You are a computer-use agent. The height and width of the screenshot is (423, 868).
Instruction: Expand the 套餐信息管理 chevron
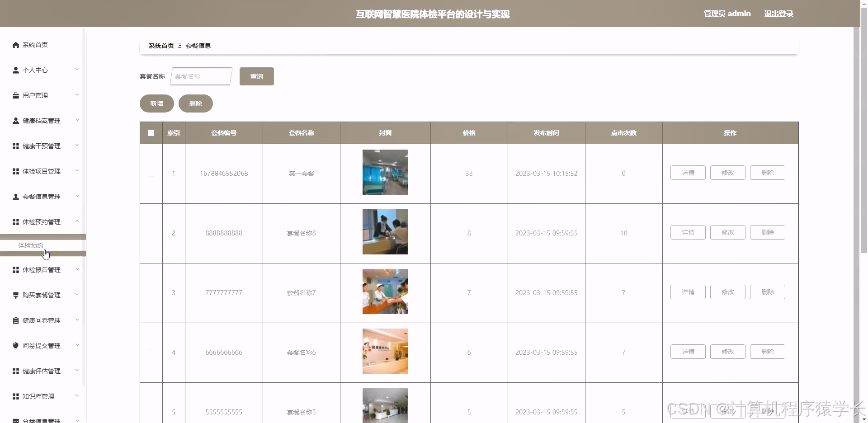click(x=77, y=196)
